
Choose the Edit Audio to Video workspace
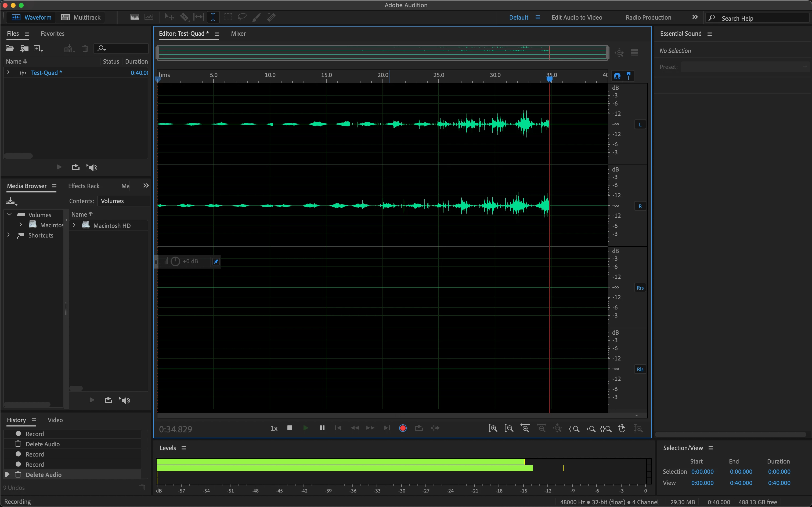[x=577, y=17]
